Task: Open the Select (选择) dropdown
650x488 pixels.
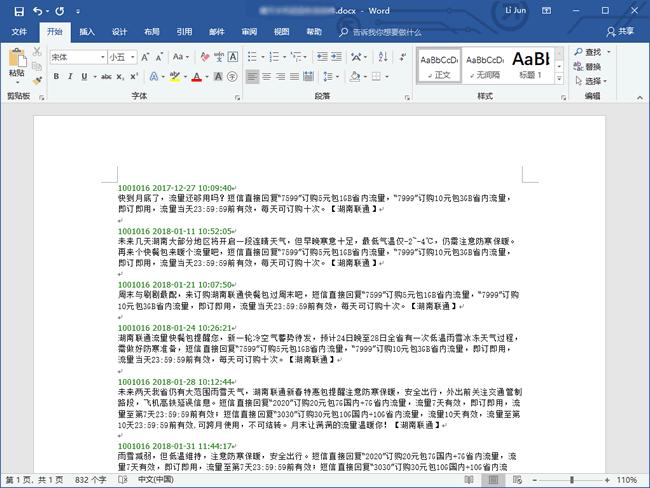Action: (x=592, y=81)
